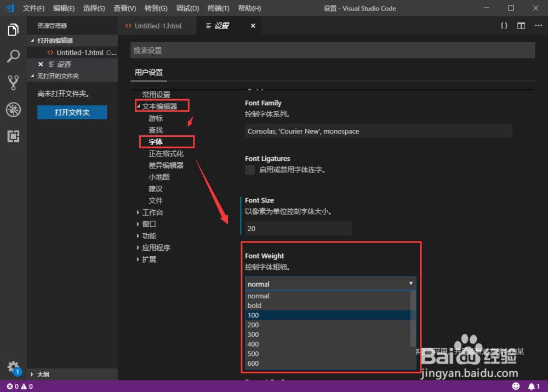Click the 打开文件夹 button

(72, 112)
